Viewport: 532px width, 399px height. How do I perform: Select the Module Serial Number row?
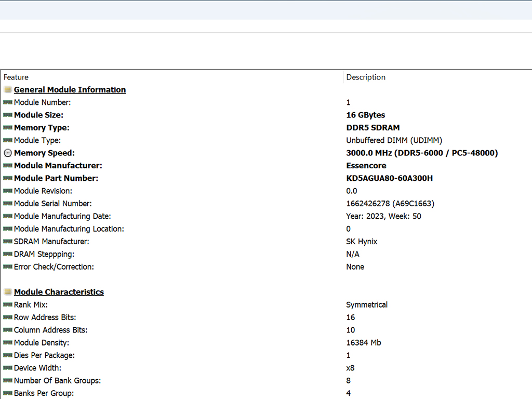point(267,204)
